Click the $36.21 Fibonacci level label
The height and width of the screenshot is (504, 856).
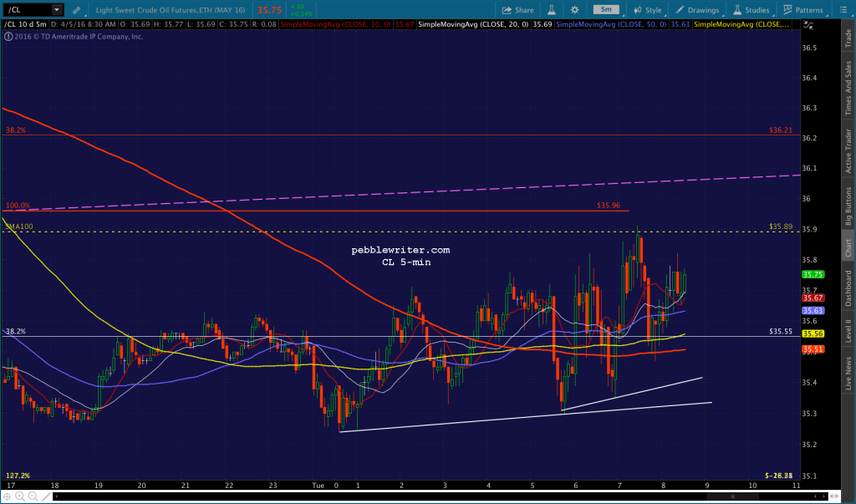coord(780,130)
